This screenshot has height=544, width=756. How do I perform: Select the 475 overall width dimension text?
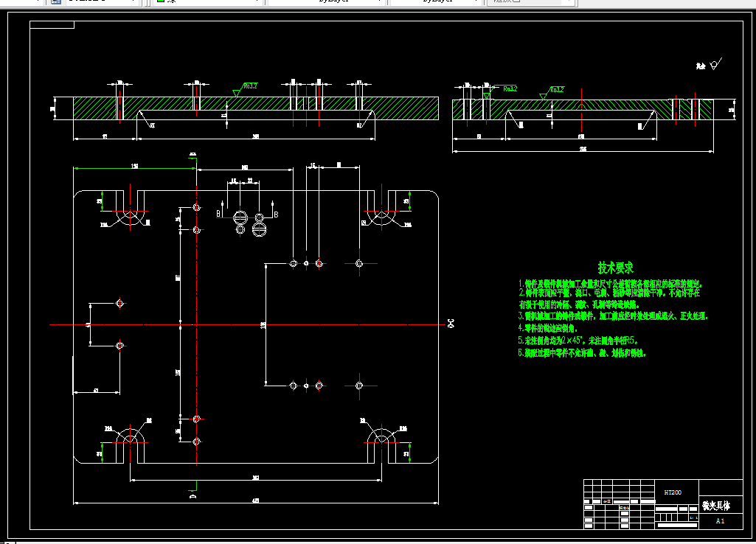[255, 501]
